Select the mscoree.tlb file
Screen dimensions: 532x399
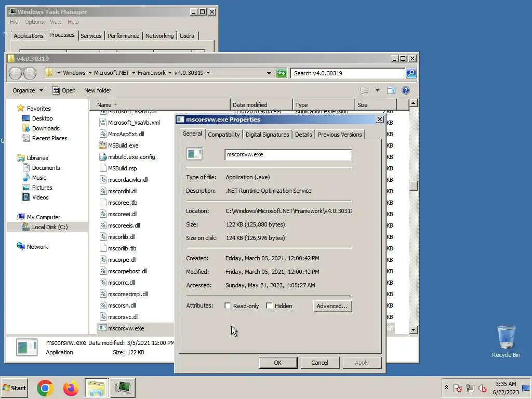(x=123, y=203)
